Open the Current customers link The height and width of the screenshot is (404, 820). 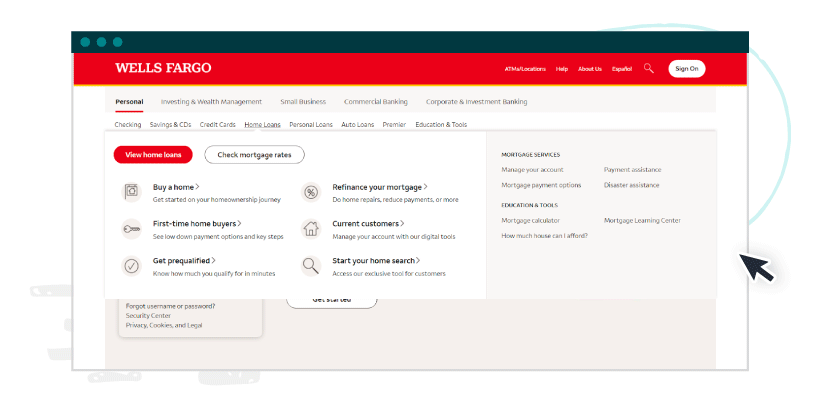click(368, 224)
